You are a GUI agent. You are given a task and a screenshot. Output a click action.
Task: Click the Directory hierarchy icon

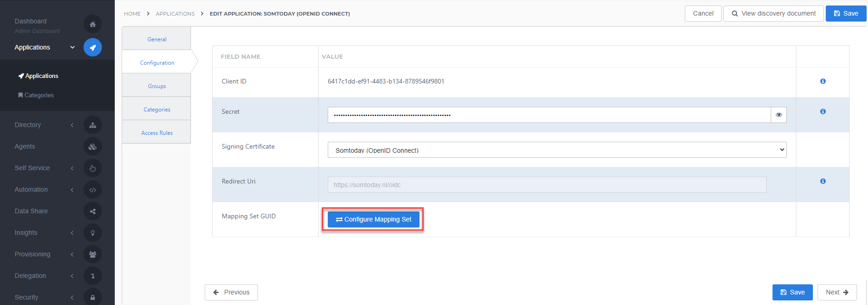(93, 125)
